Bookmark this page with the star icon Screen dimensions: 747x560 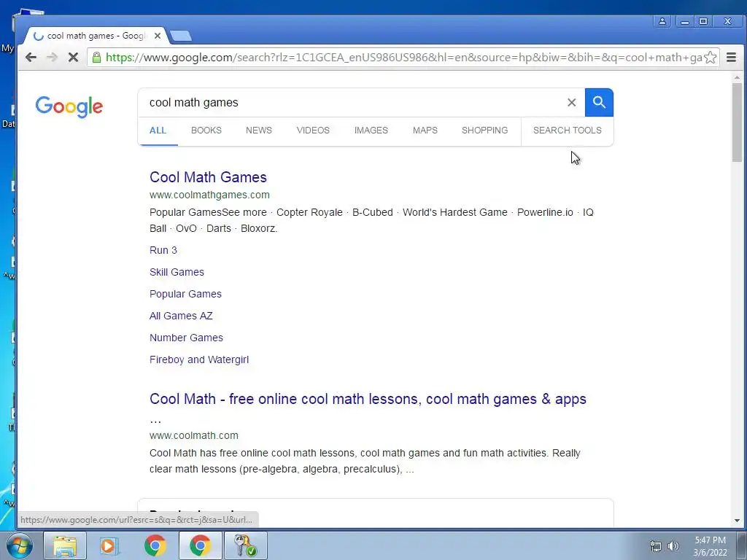pos(710,58)
